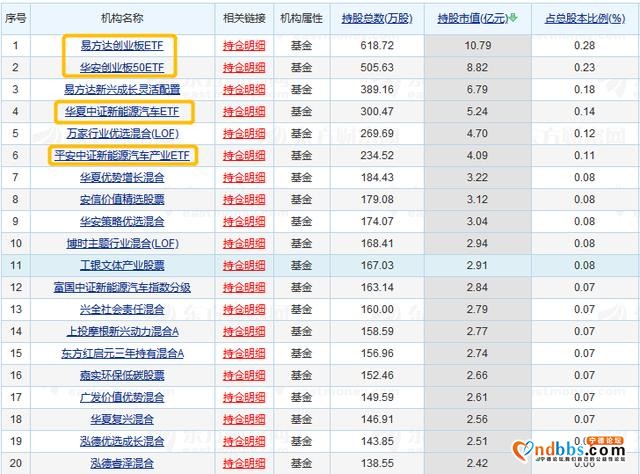Select market value cell 8.82
The width and height of the screenshot is (640, 474).
click(478, 67)
